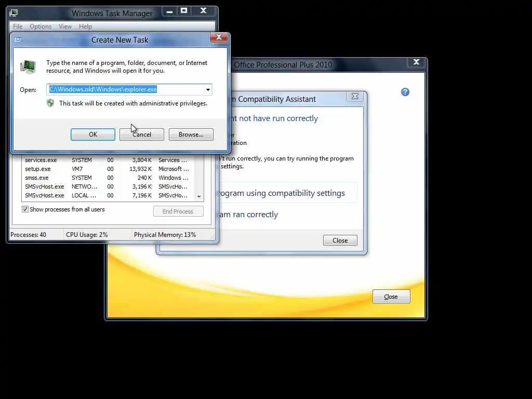Select the SMSvcHost.exe NETWO... process row
This screenshot has width=532, height=399.
point(109,187)
